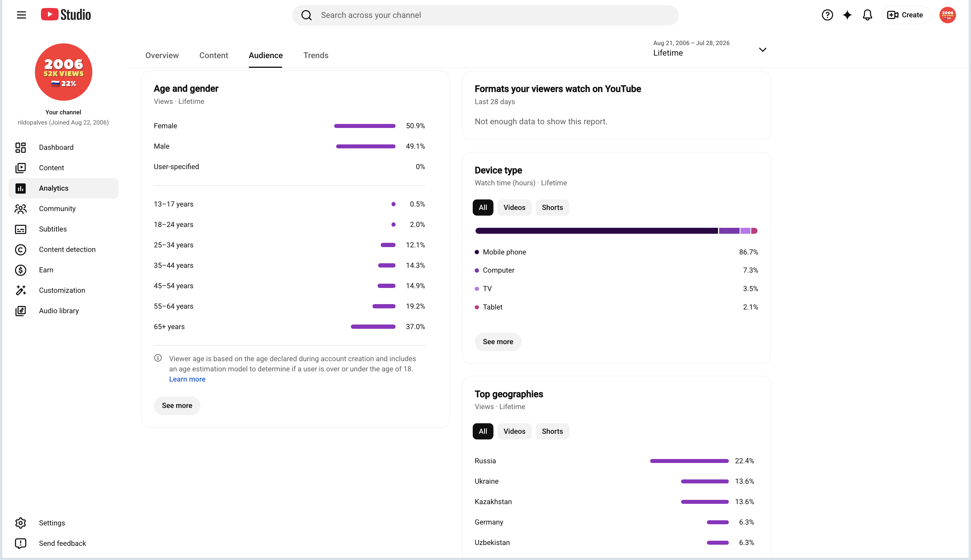Viewport: 971px width, 560px height.
Task: Click the Earn dollar icon
Action: coord(20,270)
